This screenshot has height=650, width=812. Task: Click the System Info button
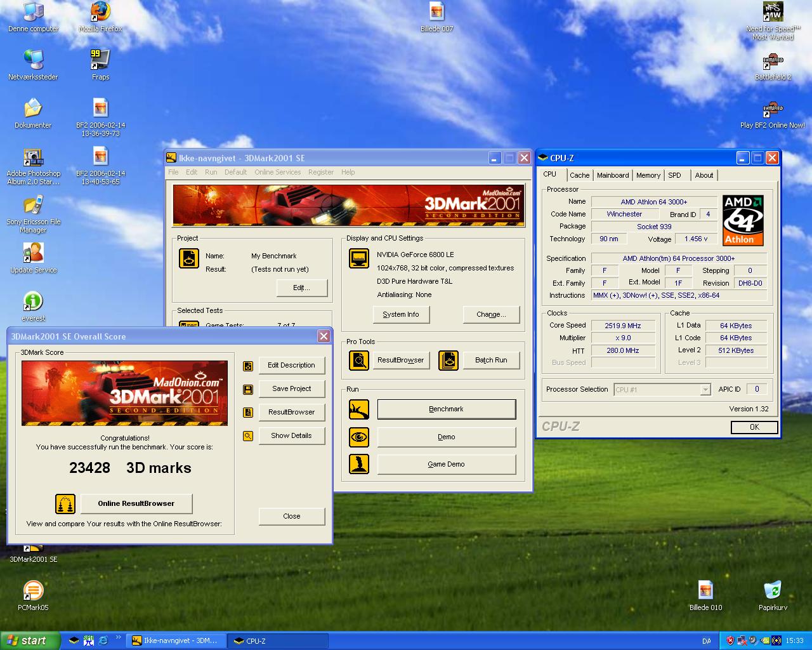point(401,315)
